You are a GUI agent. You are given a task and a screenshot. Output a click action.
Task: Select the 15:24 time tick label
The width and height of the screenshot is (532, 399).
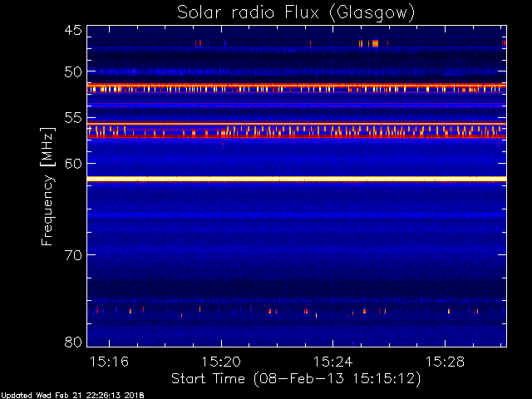(332, 362)
